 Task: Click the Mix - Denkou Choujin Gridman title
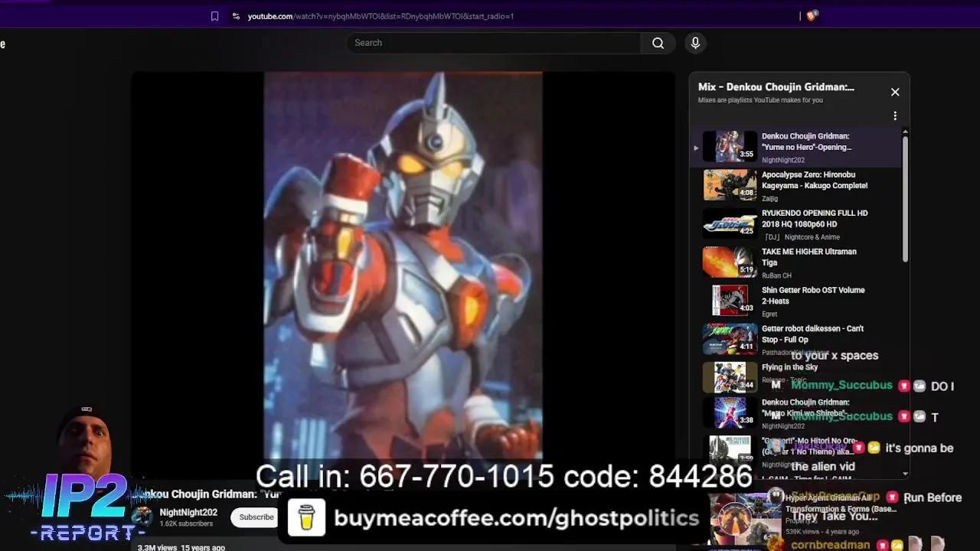click(x=776, y=87)
